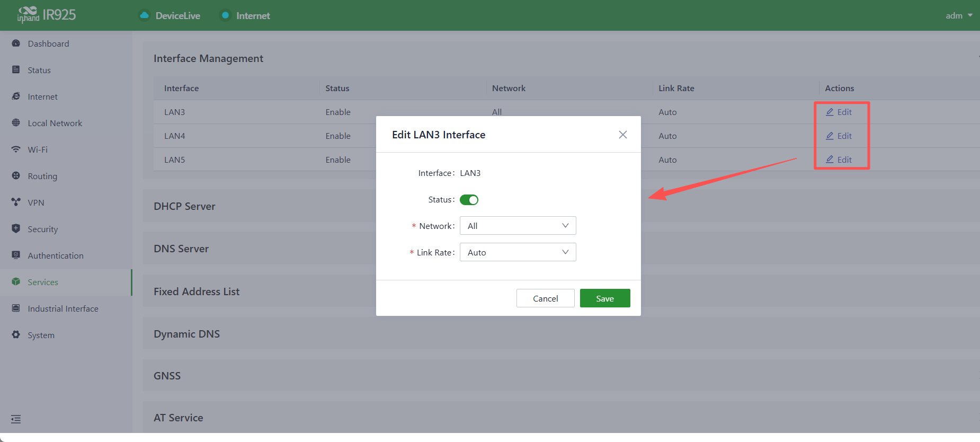Navigate to the Routing menu item
Viewport: 980px width, 442px height.
tap(66, 176)
